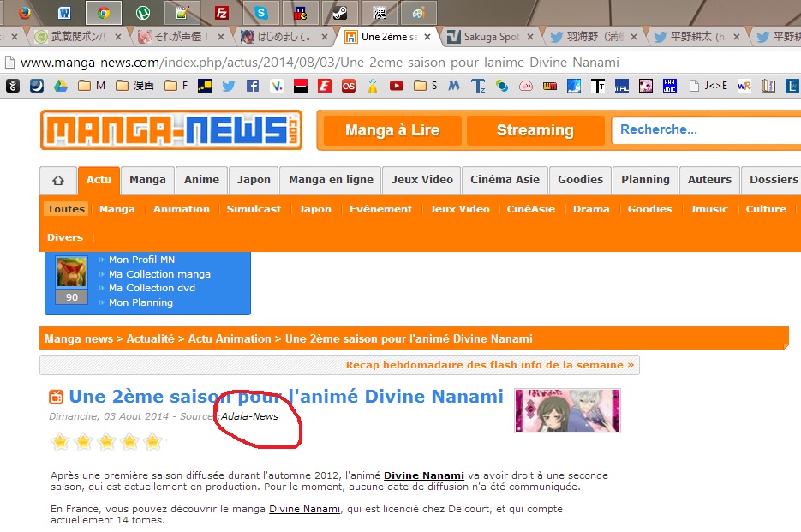Select Drama in the orange submenu
Image resolution: width=801 pixels, height=532 pixels.
591,209
